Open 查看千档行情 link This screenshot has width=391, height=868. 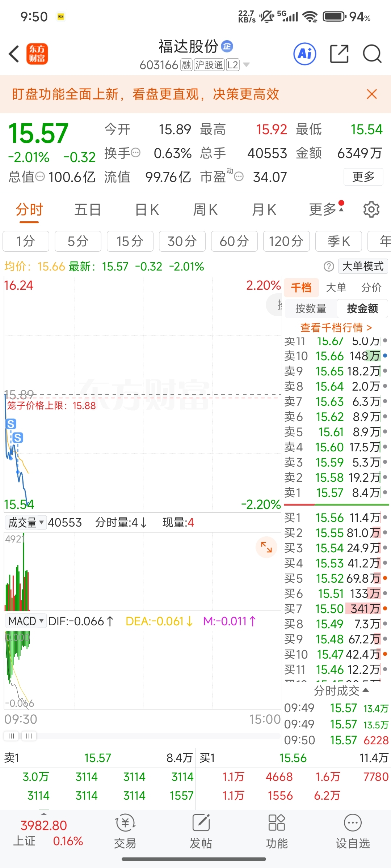pyautogui.click(x=336, y=328)
